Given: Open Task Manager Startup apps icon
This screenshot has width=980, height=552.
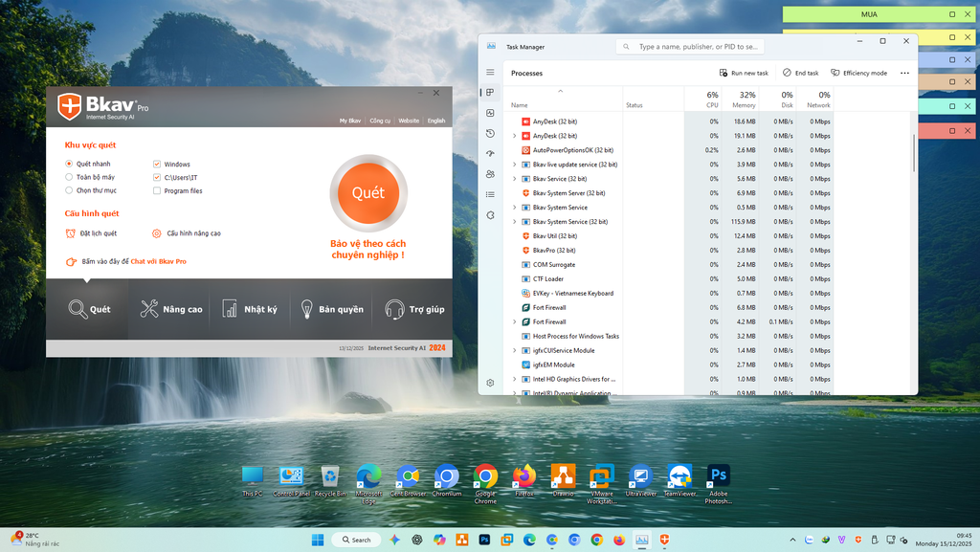Looking at the screenshot, I should tap(490, 154).
